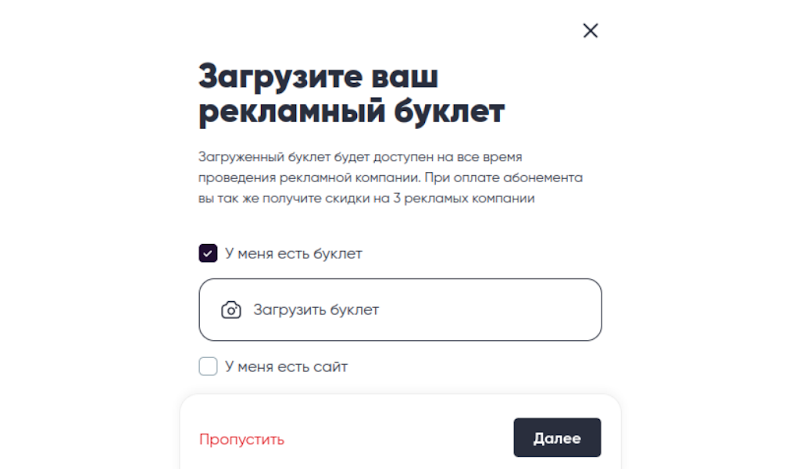Click the "Загрузить буклет" placeholder text
This screenshot has height=469, width=800.
coord(316,310)
